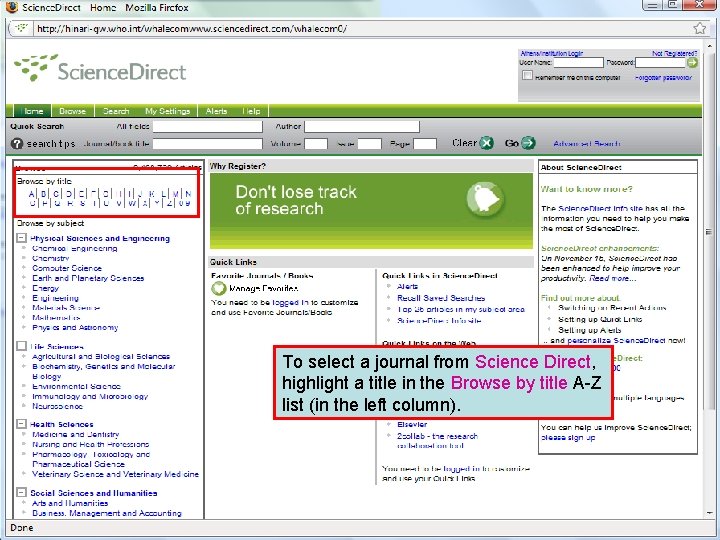Collapse Social Sciences and Humanities section
This screenshot has height=540, width=720.
[21, 492]
